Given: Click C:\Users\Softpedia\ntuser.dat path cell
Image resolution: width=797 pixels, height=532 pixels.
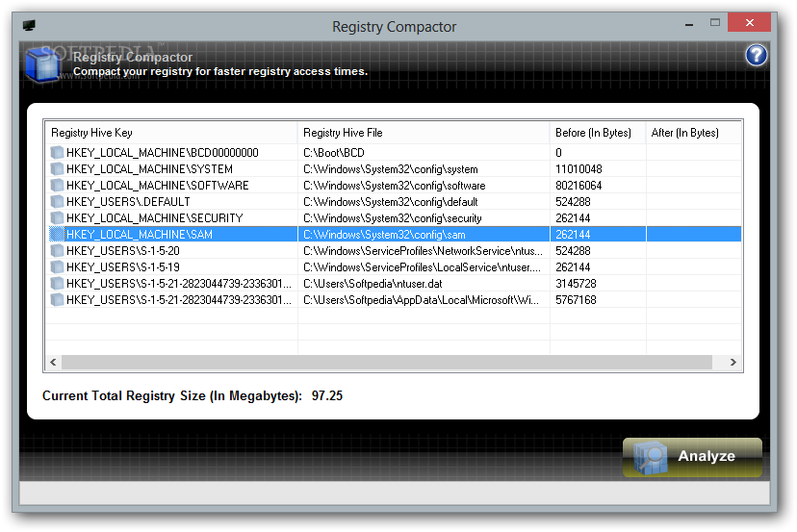Looking at the screenshot, I should (x=373, y=284).
